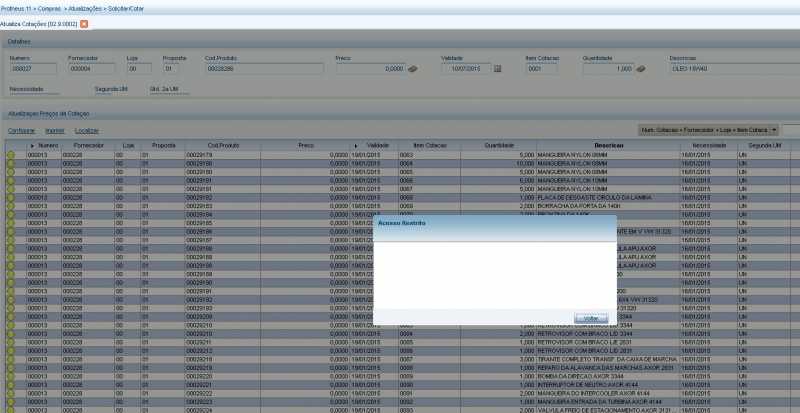Click status circle of BOMBA DA DIRECAO row
800x413 pixels.
tap(11, 376)
